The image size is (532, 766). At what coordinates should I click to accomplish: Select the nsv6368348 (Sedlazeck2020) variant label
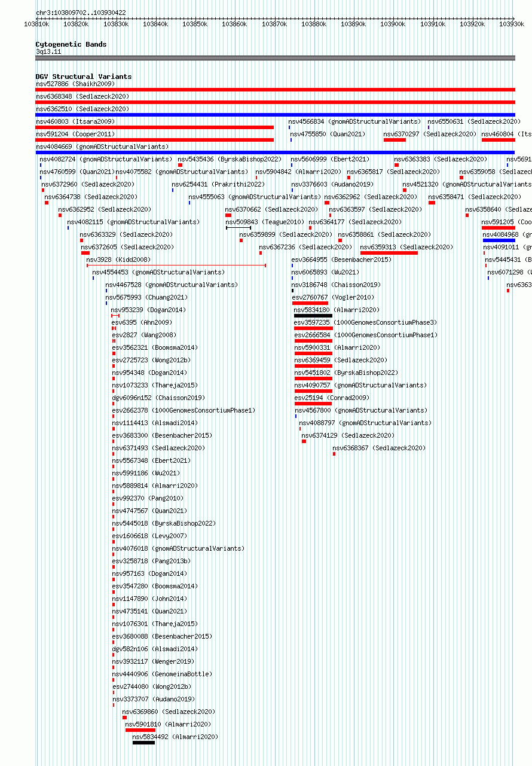click(82, 96)
